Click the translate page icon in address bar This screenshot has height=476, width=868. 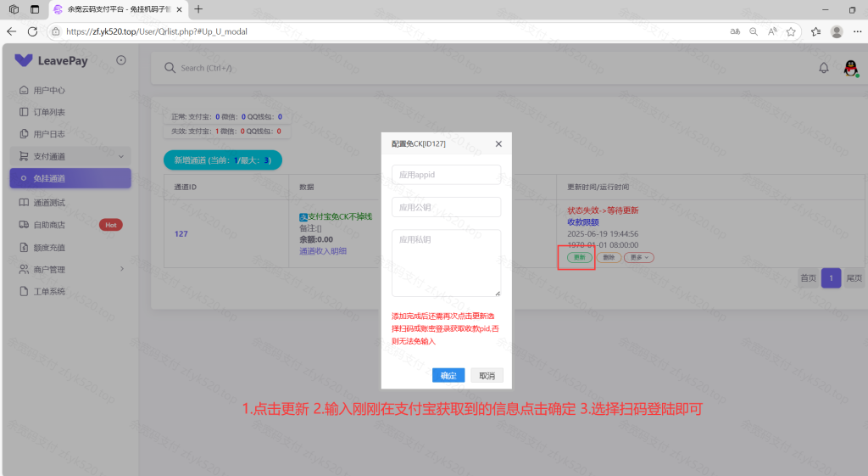[x=735, y=31]
